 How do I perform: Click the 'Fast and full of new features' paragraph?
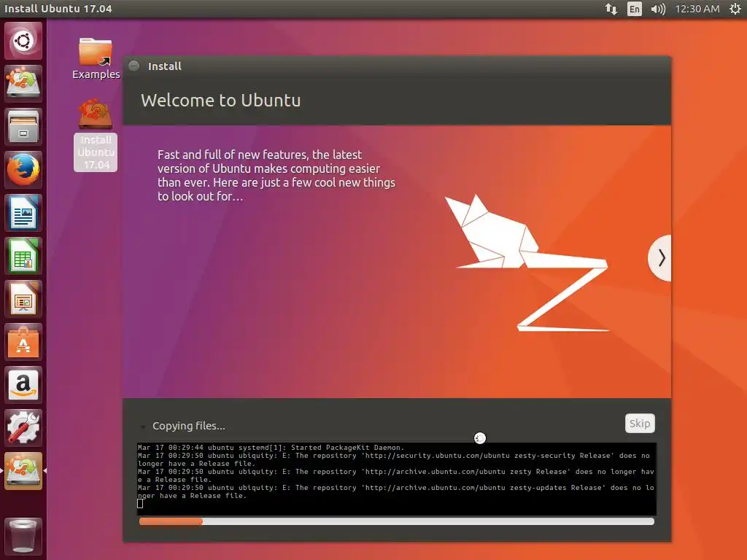coord(276,175)
